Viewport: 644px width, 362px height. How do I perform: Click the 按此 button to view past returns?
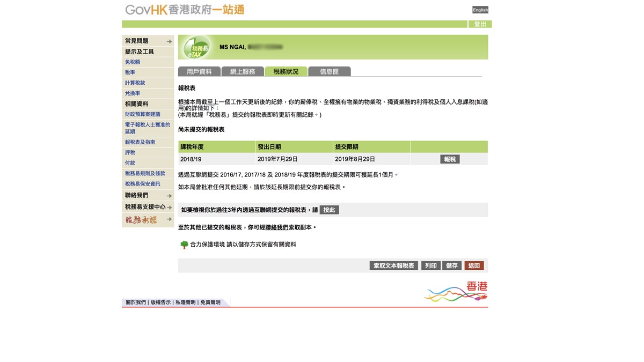(329, 210)
